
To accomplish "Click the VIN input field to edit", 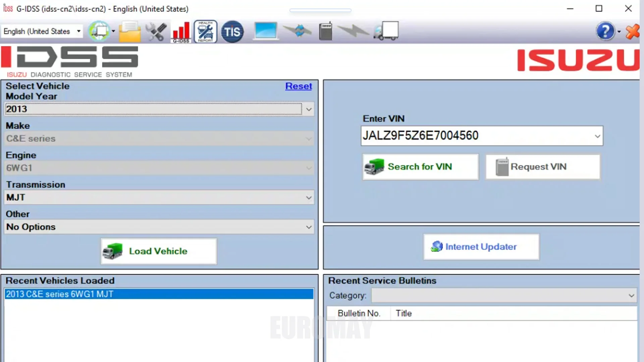I will [x=481, y=136].
